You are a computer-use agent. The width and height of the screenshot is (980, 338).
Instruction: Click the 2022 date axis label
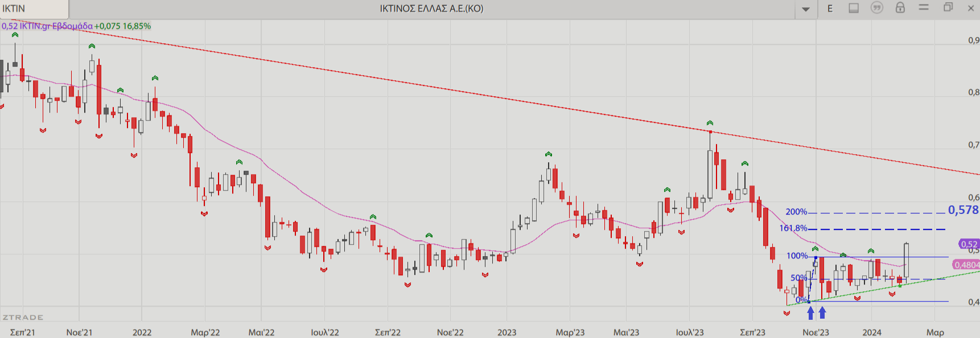(142, 332)
